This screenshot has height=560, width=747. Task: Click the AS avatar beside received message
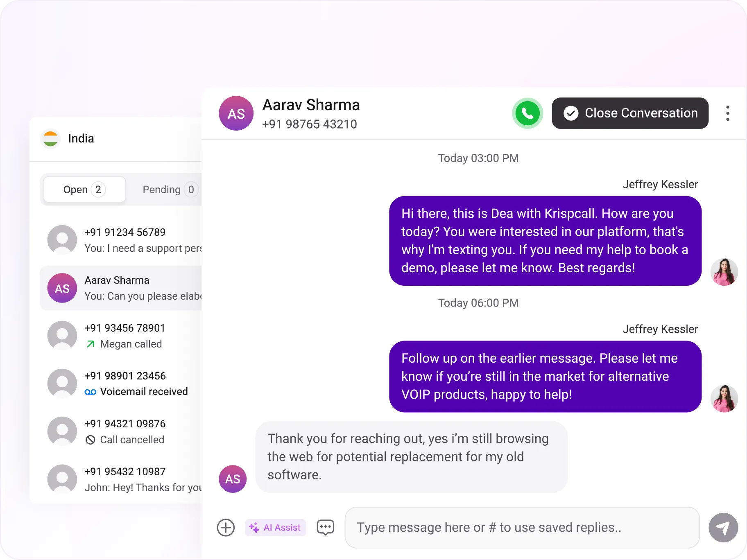tap(233, 479)
